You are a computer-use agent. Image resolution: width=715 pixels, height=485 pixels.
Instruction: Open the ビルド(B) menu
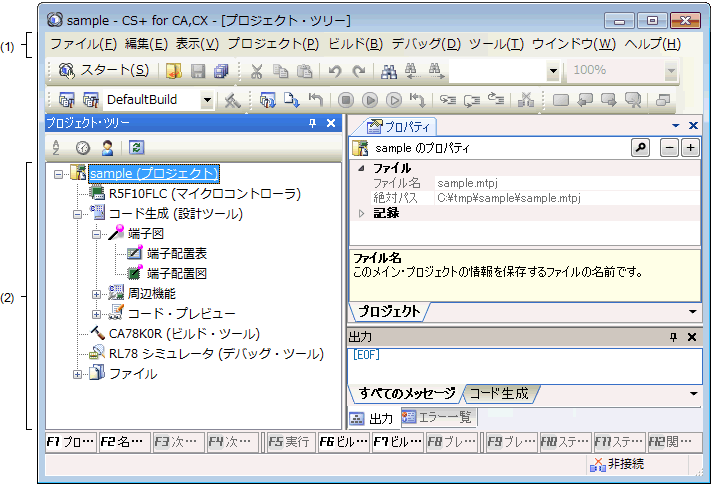(x=355, y=44)
